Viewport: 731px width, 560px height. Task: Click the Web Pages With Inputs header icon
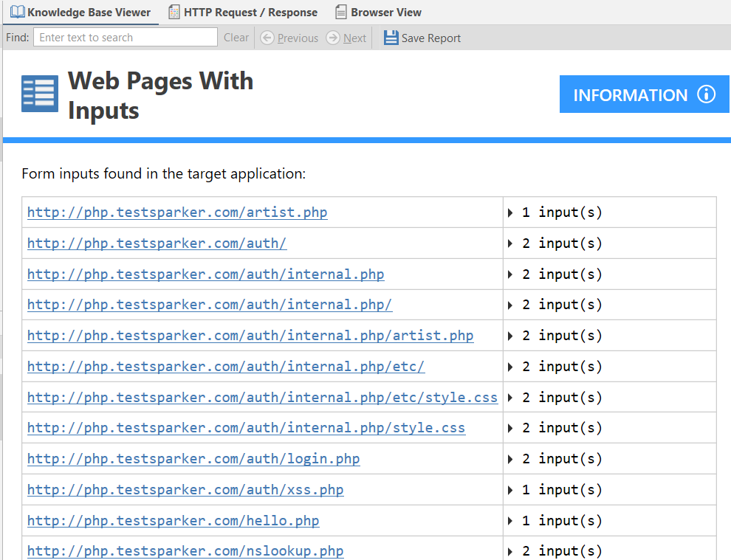click(x=38, y=93)
